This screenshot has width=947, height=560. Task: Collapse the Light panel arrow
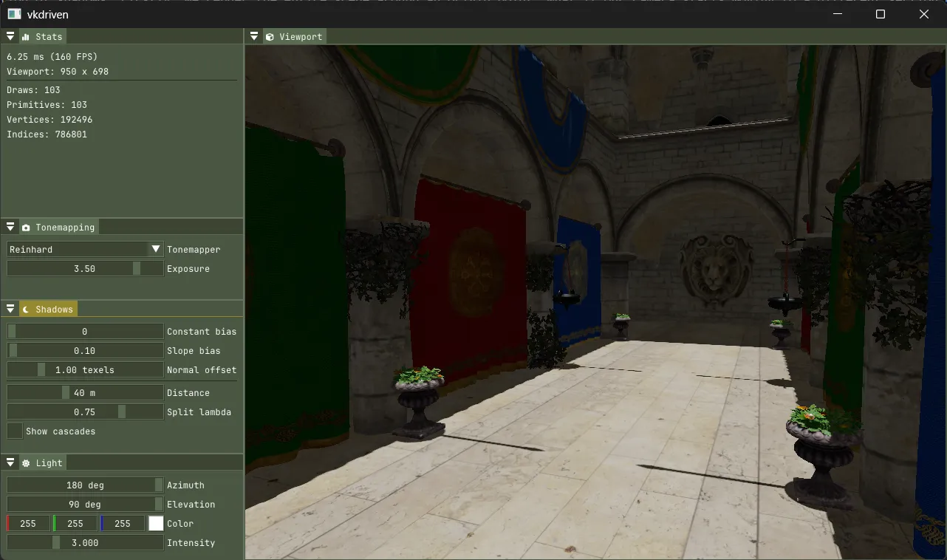click(10, 463)
